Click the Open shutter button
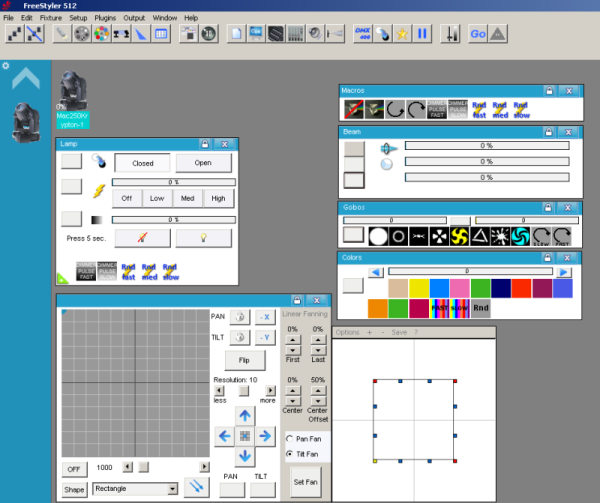This screenshot has height=503, width=600. (203, 162)
